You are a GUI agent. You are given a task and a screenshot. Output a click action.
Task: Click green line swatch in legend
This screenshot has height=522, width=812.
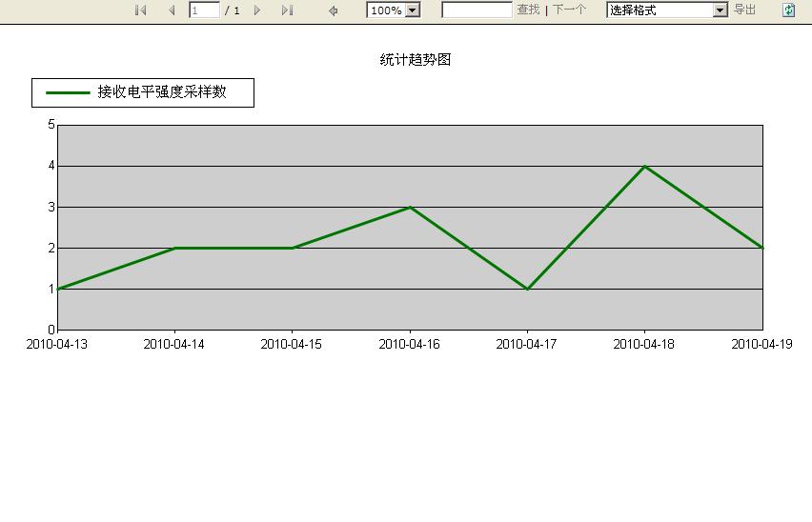tap(68, 93)
